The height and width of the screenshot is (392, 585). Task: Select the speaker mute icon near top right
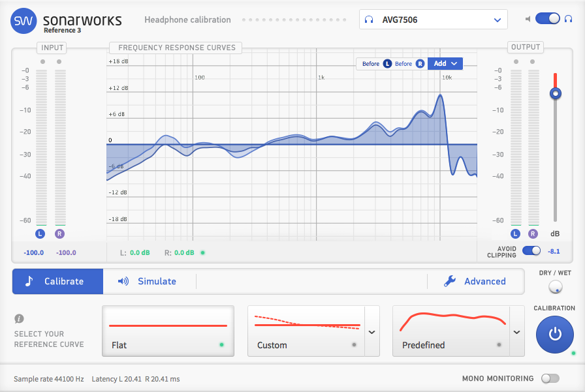(x=528, y=19)
